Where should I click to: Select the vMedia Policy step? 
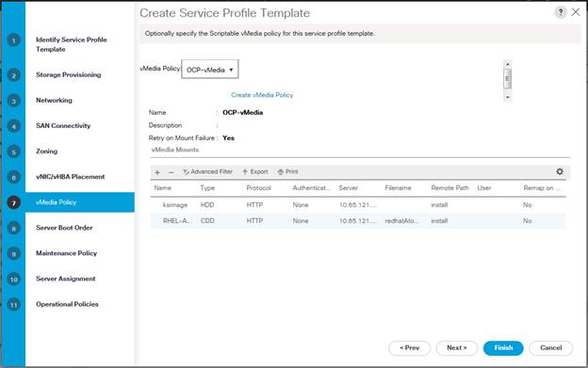click(x=80, y=202)
